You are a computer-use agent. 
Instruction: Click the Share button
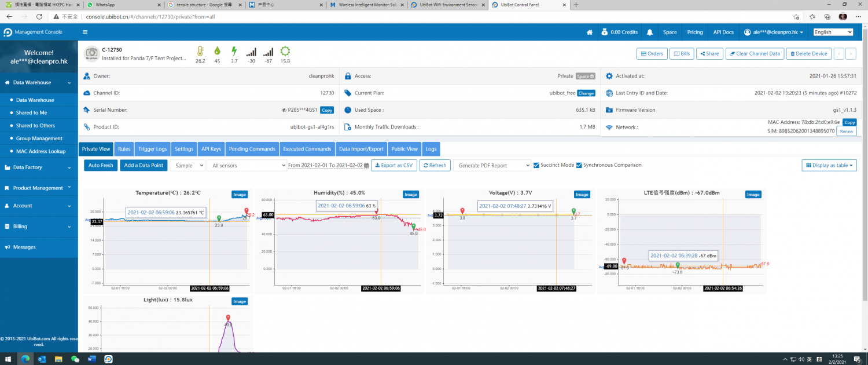click(x=709, y=53)
